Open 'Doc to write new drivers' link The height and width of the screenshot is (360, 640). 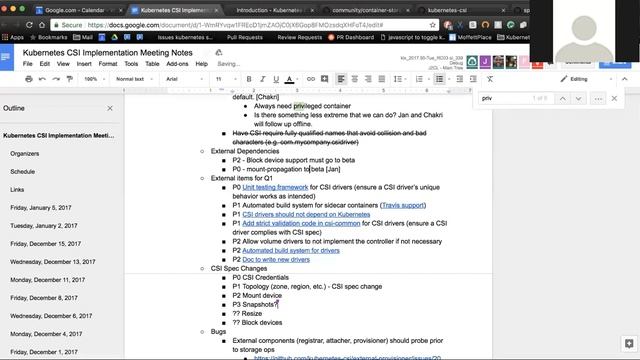276,260
